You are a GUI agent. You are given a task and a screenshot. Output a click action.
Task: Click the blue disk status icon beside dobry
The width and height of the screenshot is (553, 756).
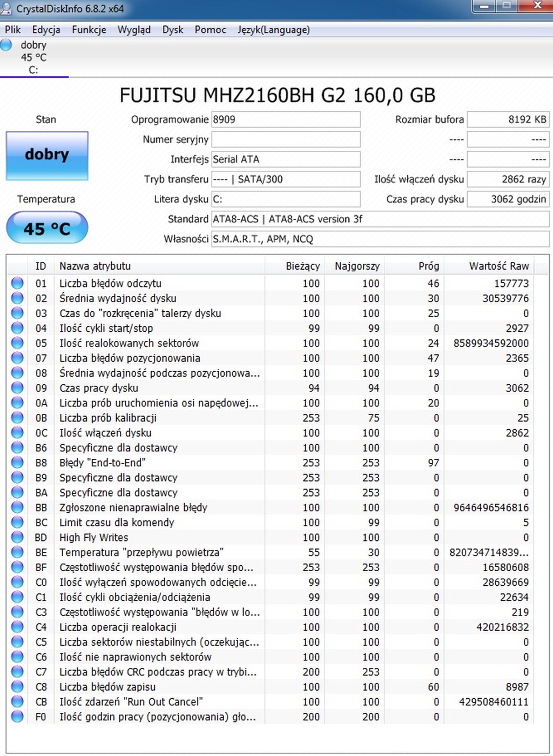6,45
